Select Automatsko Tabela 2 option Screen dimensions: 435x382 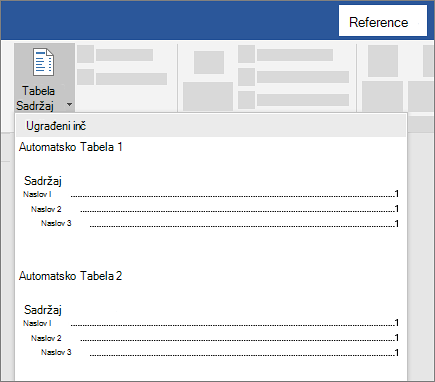(x=70, y=276)
